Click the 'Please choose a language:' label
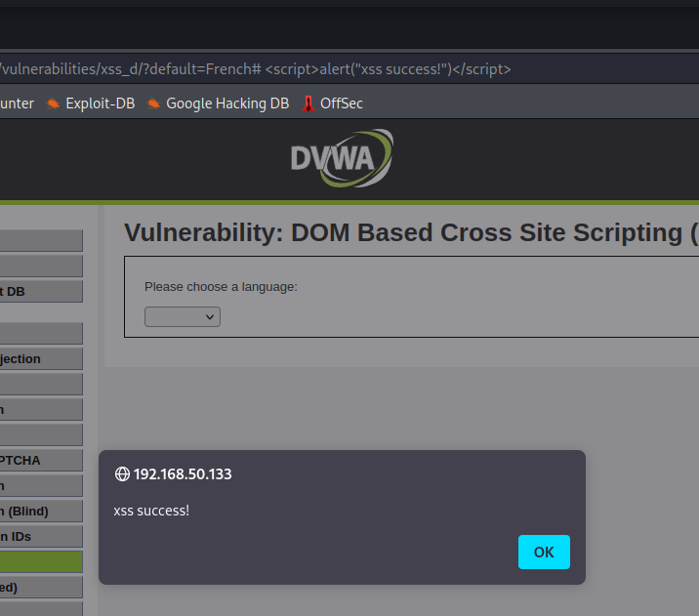 pyautogui.click(x=221, y=287)
